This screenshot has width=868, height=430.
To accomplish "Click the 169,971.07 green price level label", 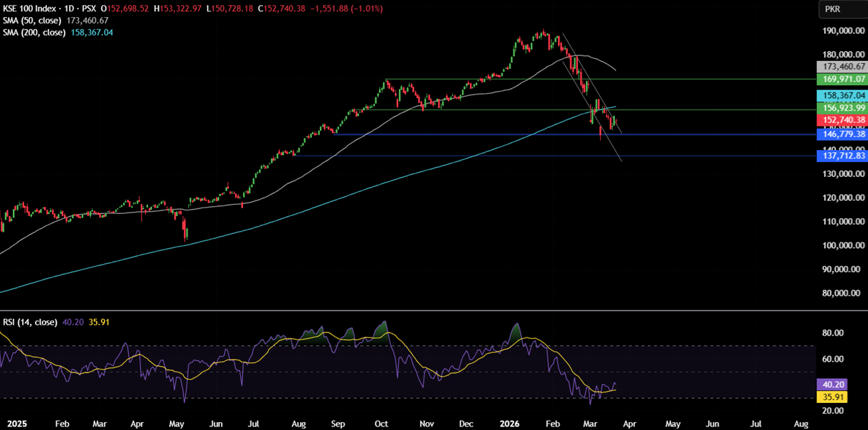I will [842, 79].
